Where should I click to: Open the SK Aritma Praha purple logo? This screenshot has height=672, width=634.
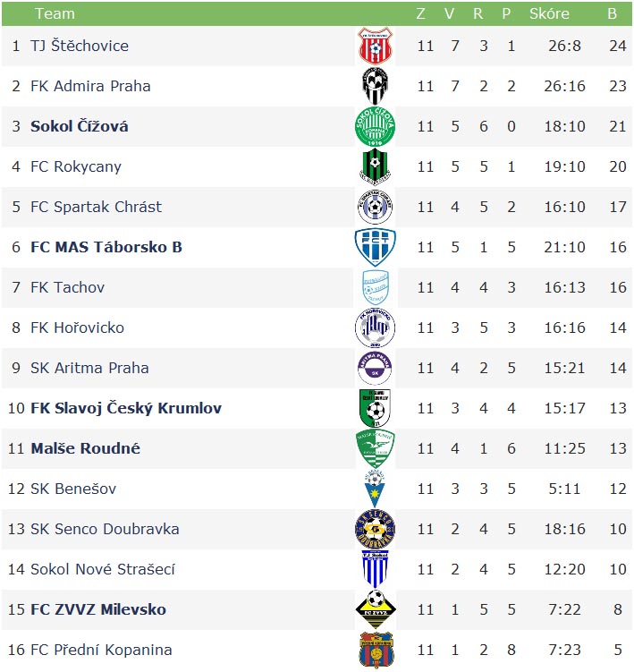click(376, 368)
